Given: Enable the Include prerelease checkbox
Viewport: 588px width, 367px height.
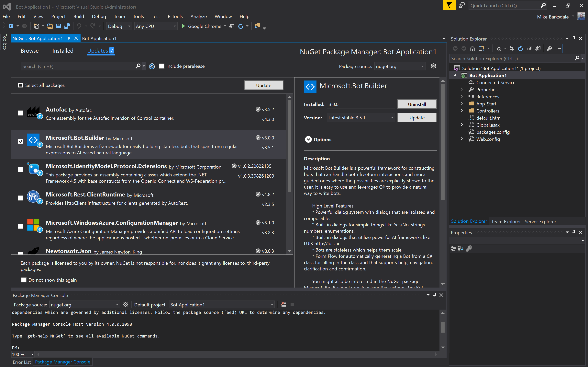Looking at the screenshot, I should [x=161, y=66].
